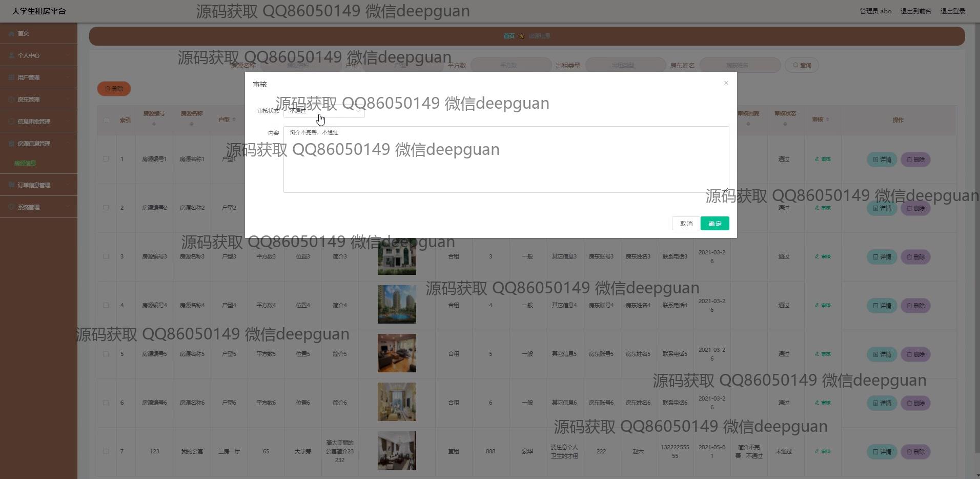This screenshot has width=980, height=479.
Task: Click the 订单信息管理 sidebar icon
Action: pos(11,185)
